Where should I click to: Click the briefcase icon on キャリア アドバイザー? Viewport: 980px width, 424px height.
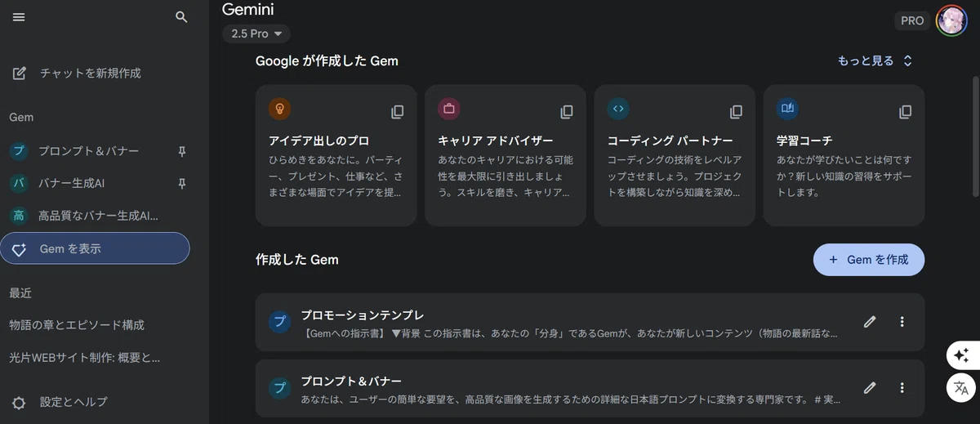[448, 108]
